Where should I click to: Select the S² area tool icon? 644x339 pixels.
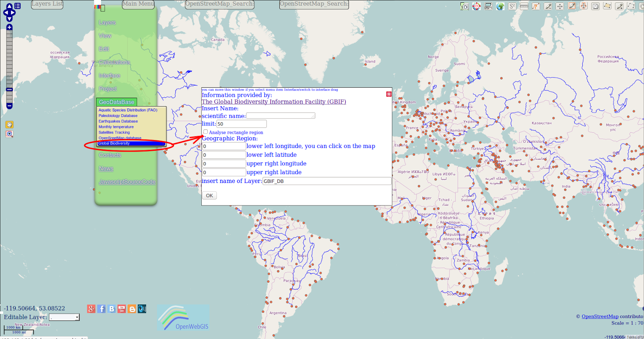512,6
